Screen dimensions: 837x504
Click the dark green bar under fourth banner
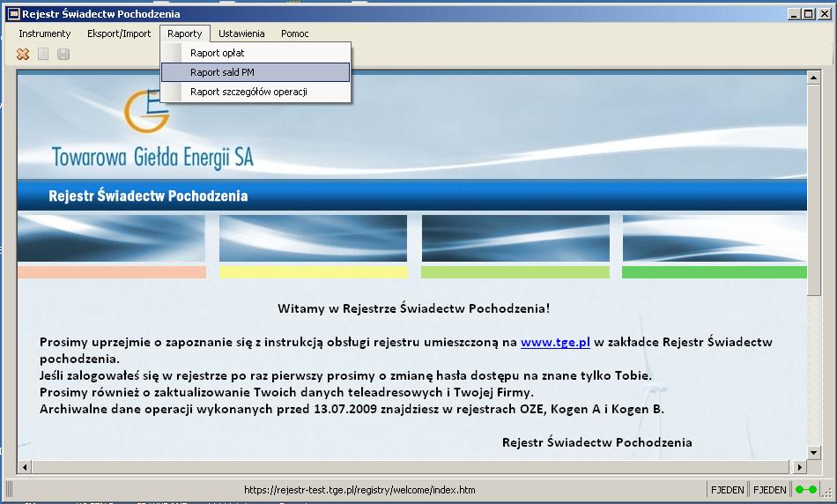tap(715, 272)
